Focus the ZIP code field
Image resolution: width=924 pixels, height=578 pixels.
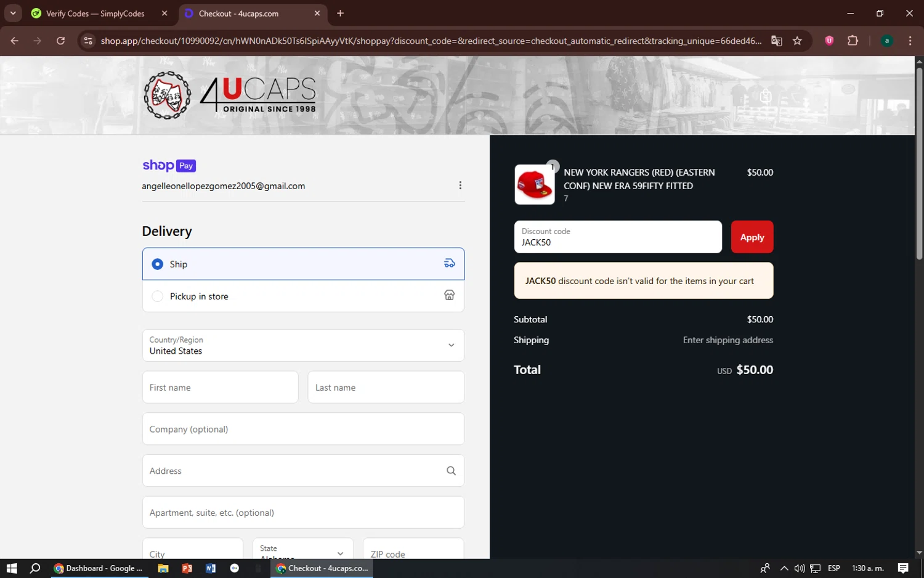413,549
